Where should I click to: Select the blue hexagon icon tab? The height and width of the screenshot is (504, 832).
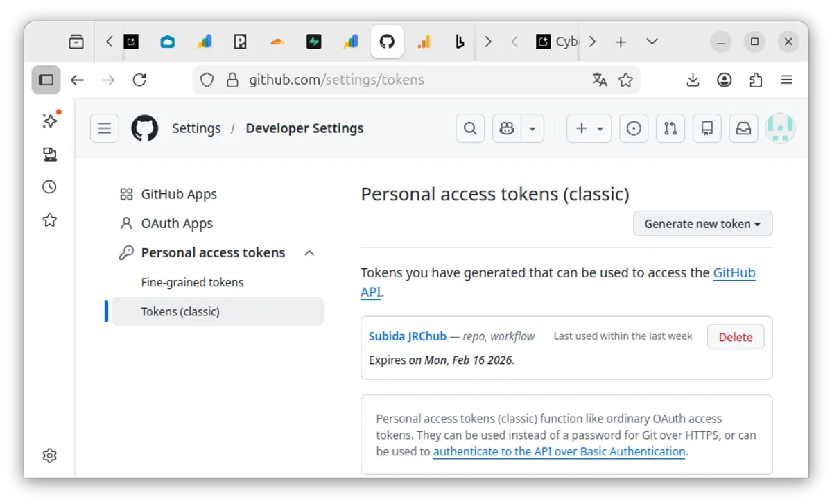tap(167, 42)
